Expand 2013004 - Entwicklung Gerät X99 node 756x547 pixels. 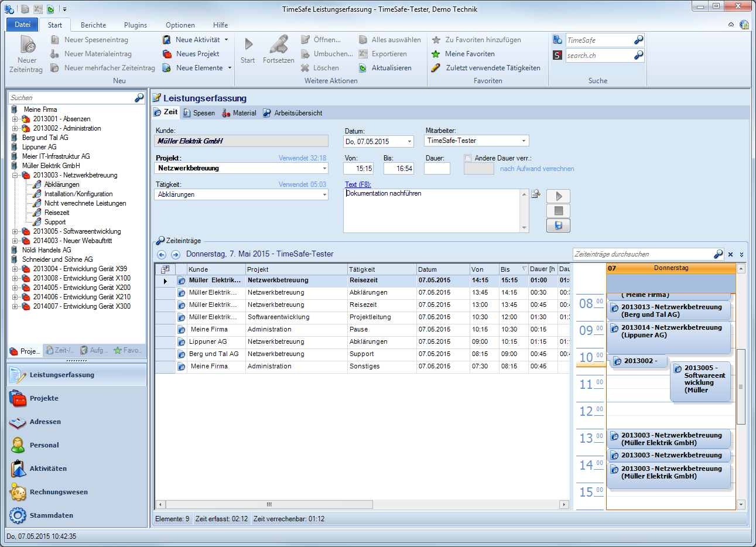15,269
